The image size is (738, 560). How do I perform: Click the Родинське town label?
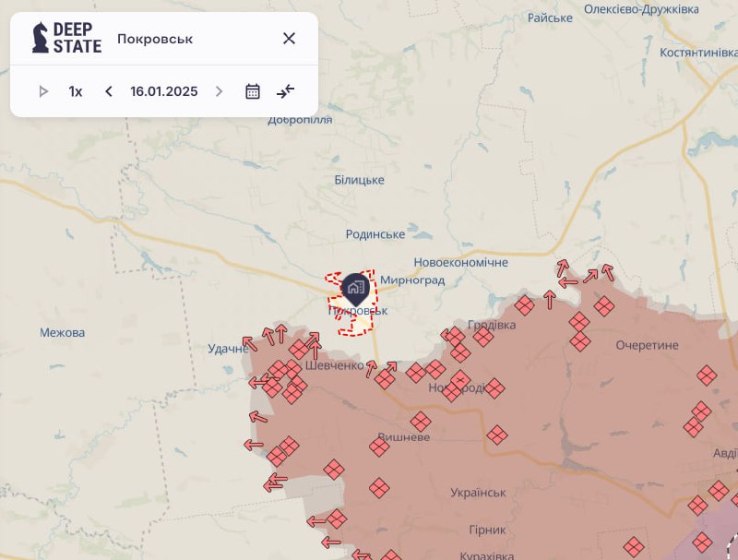[x=375, y=234]
